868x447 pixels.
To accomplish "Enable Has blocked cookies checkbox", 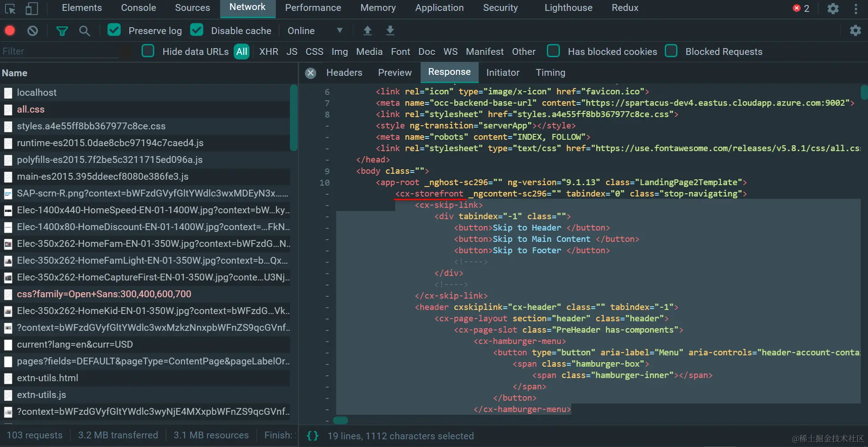I will (x=553, y=51).
